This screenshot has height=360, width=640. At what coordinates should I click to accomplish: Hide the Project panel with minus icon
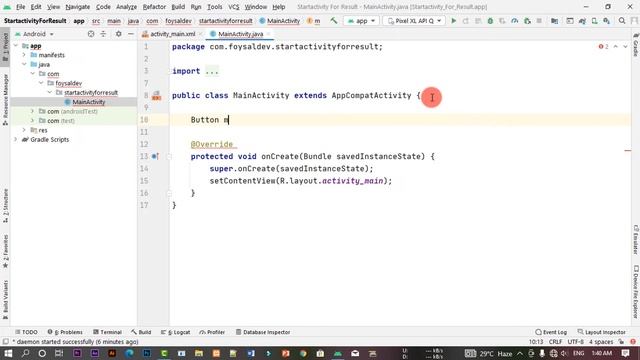click(x=131, y=34)
